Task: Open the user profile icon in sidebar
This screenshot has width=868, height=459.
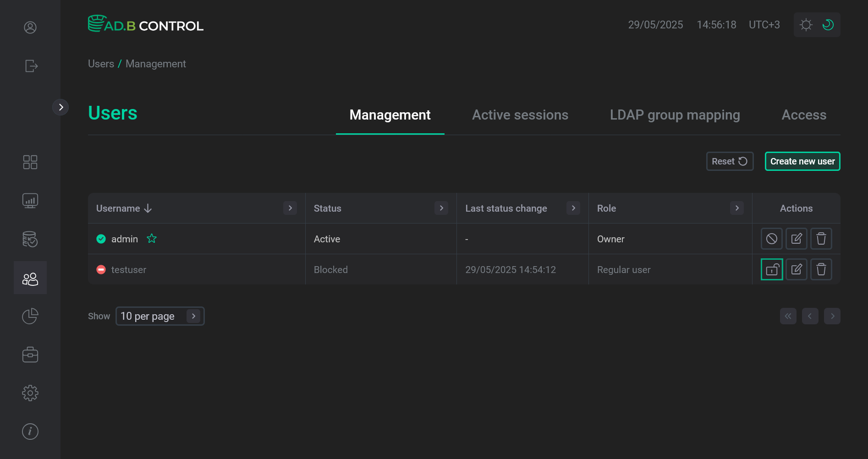Action: [30, 27]
